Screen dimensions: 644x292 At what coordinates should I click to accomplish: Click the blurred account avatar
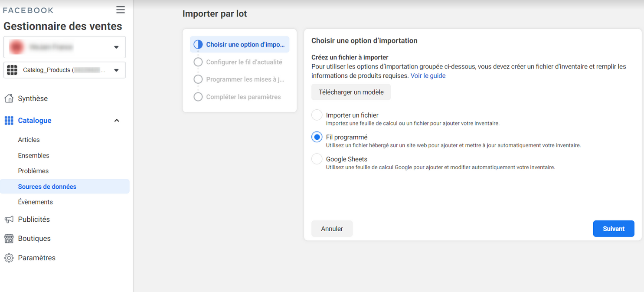[16, 47]
